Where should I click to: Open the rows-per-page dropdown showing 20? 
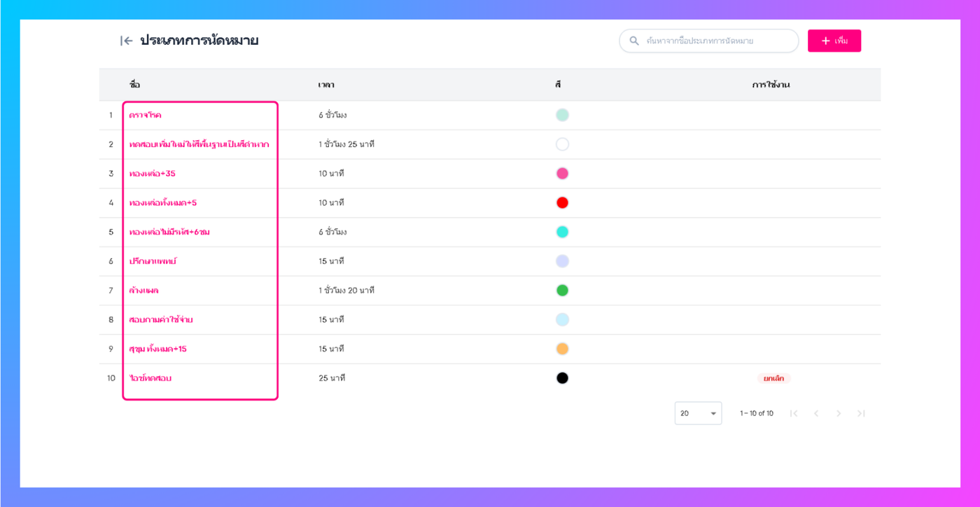698,414
